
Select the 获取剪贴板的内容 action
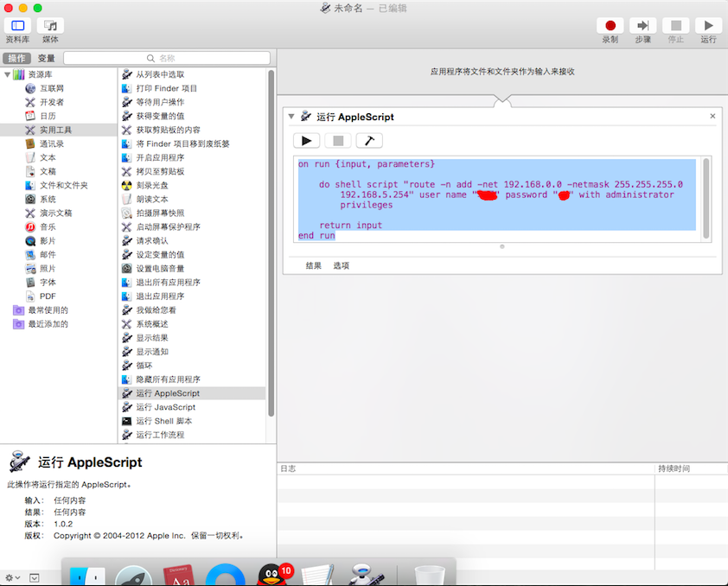(192, 130)
